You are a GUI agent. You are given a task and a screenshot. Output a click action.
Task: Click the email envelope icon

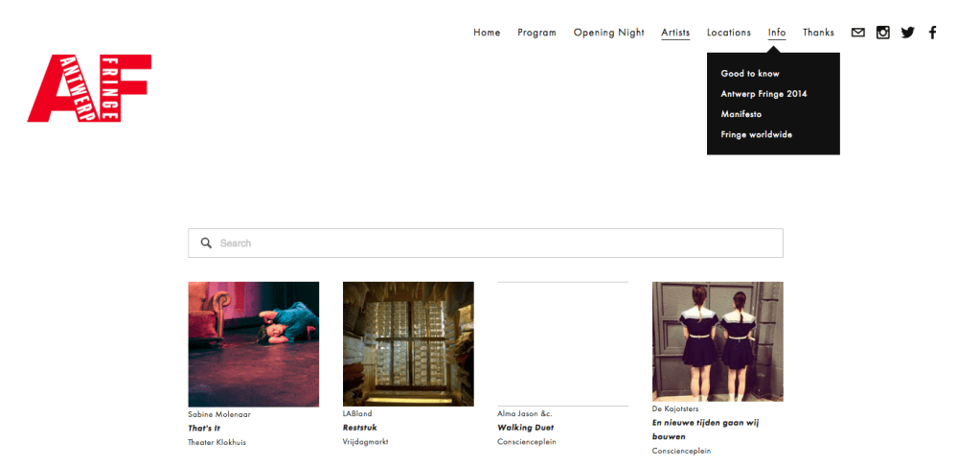click(857, 33)
